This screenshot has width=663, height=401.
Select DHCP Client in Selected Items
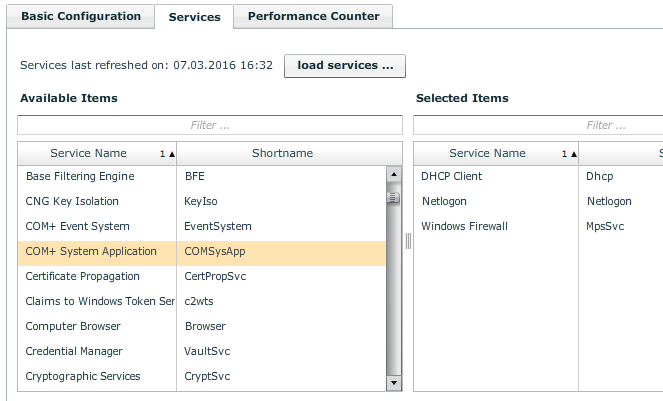[x=452, y=176]
